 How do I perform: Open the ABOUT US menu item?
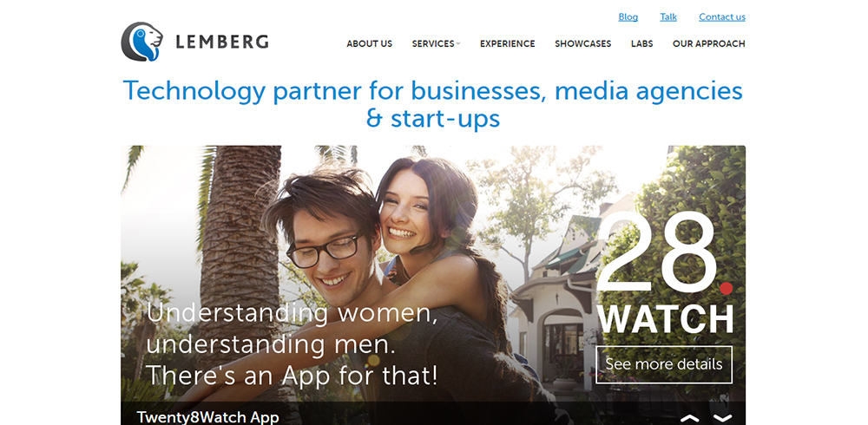(369, 43)
